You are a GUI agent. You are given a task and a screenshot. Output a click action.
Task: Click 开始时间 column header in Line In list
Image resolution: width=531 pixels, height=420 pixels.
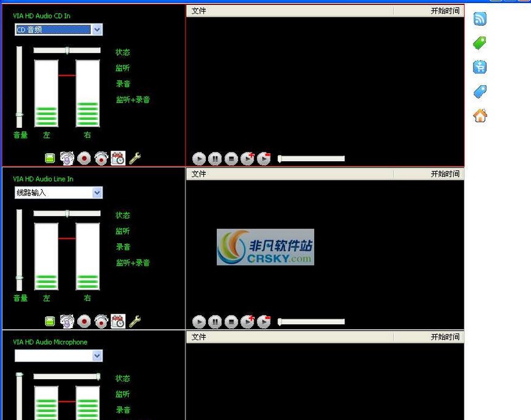pos(429,174)
